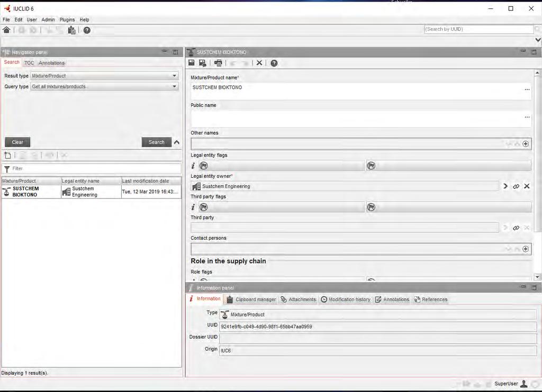Click the Clear button
The width and height of the screenshot is (542, 392).
(17, 142)
